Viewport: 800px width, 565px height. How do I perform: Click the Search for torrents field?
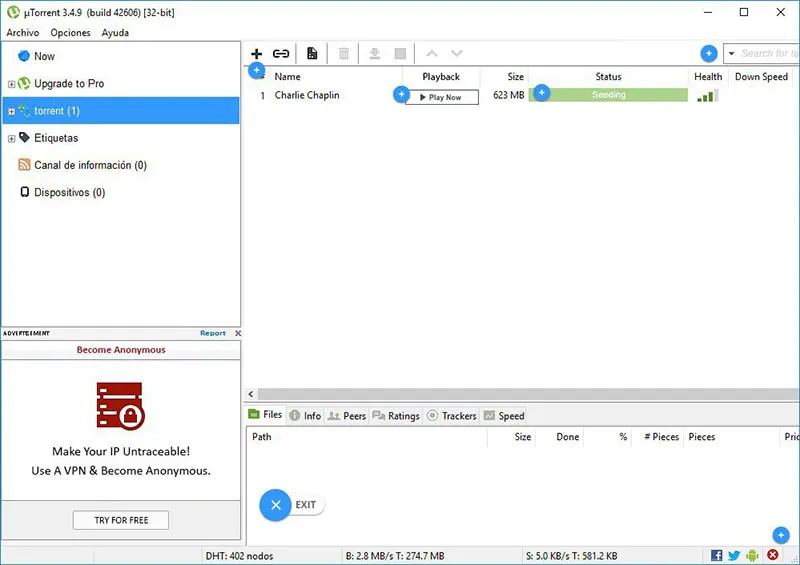pos(769,53)
